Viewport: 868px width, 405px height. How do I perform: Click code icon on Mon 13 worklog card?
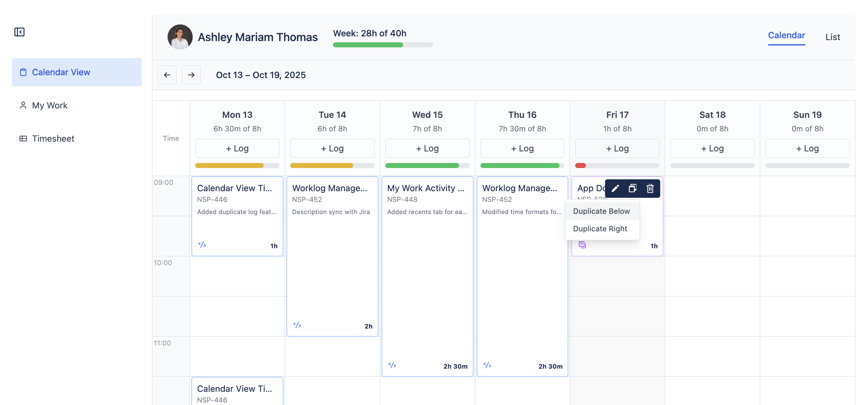click(202, 245)
